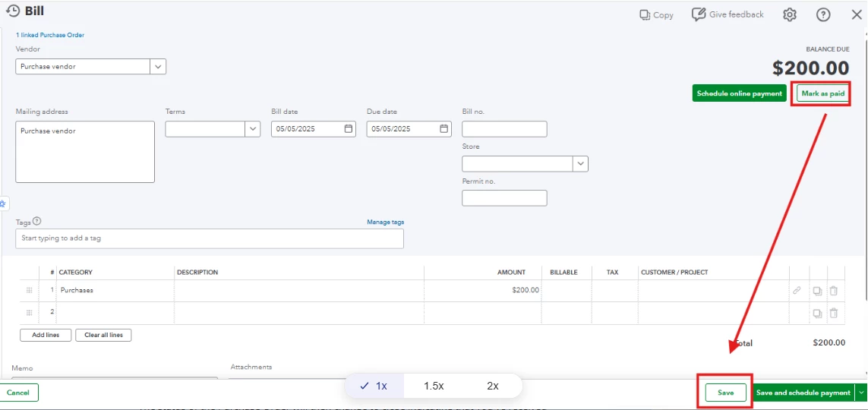Delete line 1 with trash icon
The image size is (868, 410).
(834, 290)
